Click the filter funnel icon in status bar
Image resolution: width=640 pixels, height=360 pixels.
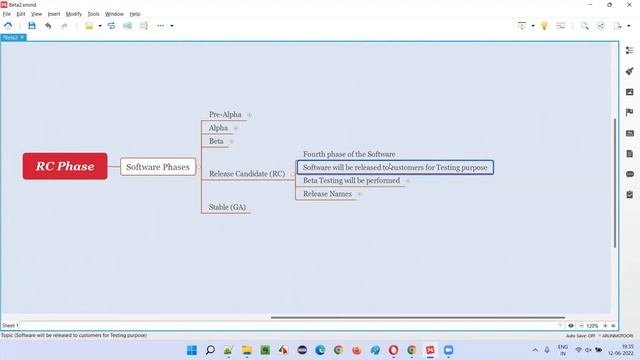pyautogui.click(x=560, y=326)
